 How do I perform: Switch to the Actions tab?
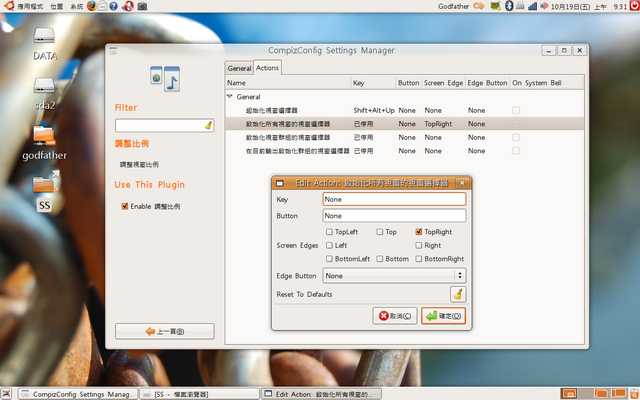point(267,68)
